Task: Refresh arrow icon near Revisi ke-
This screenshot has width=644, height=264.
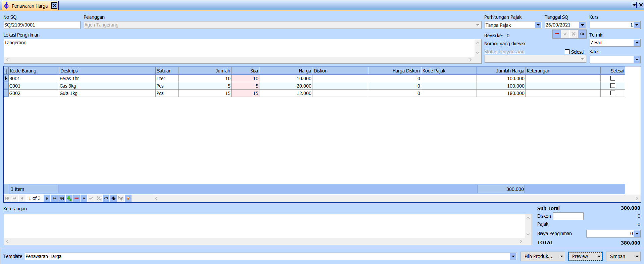Action: click(582, 34)
